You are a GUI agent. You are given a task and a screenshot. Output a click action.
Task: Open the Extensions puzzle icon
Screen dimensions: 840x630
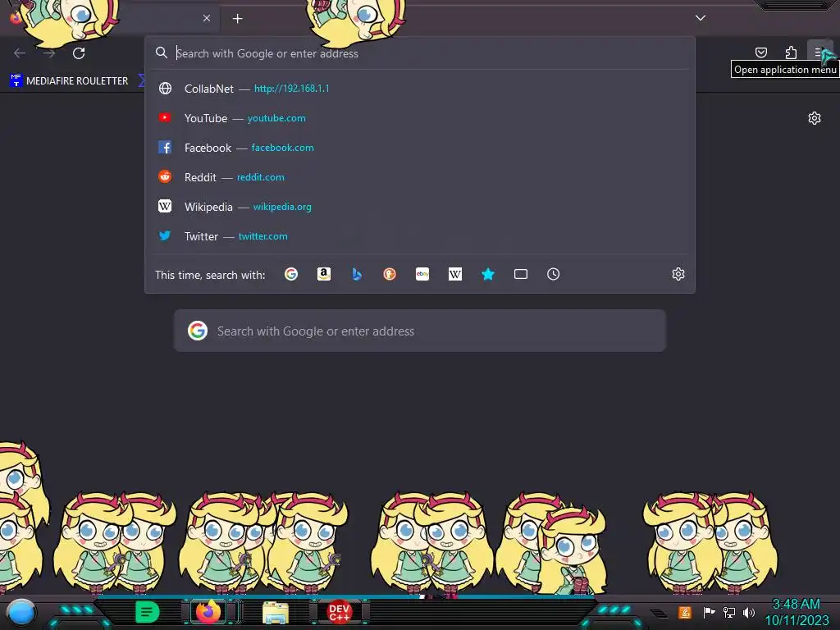coord(791,52)
